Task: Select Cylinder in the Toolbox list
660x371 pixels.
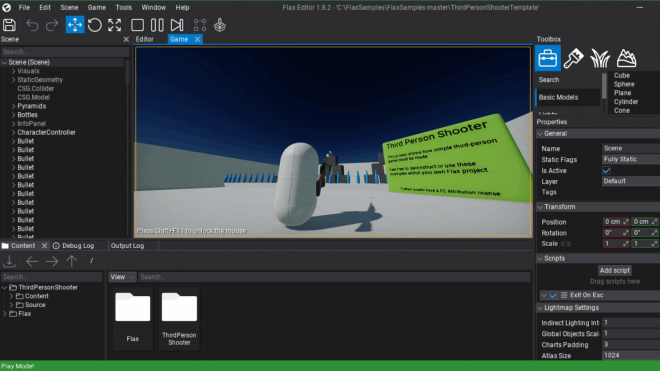Action: 626,101
